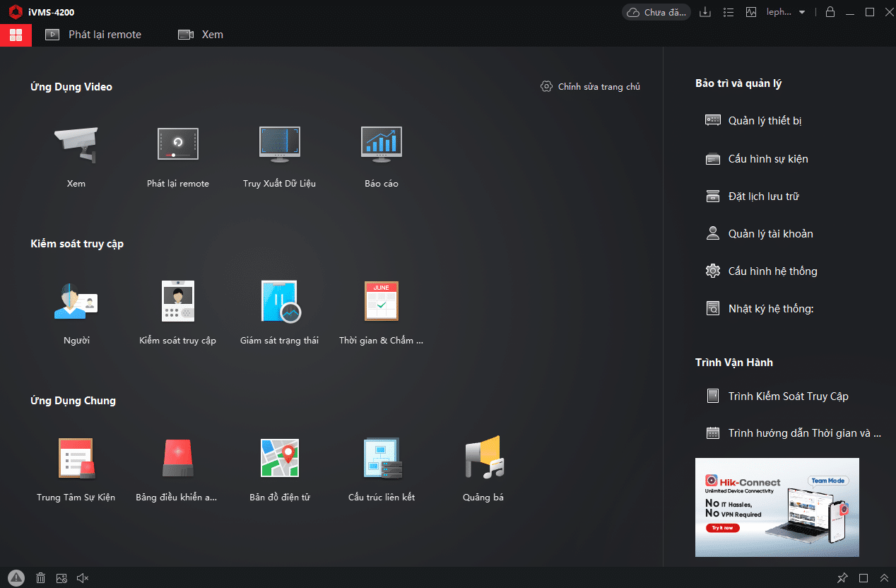
Task: Expand the user account dropdown arrow
Action: coord(801,12)
